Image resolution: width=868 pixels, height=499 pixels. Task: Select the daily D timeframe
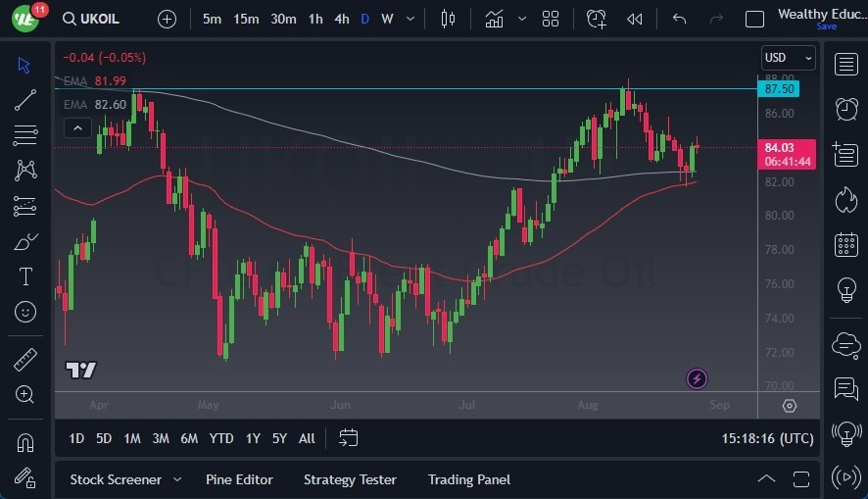pyautogui.click(x=364, y=20)
